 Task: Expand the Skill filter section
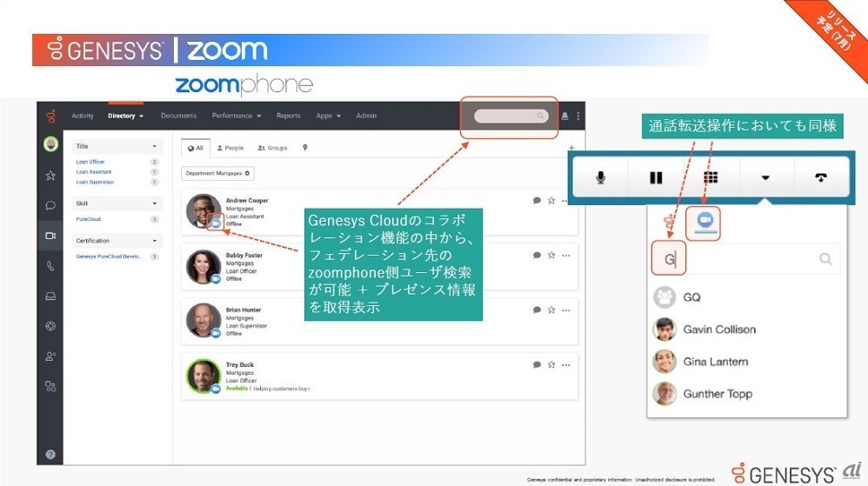click(x=117, y=203)
